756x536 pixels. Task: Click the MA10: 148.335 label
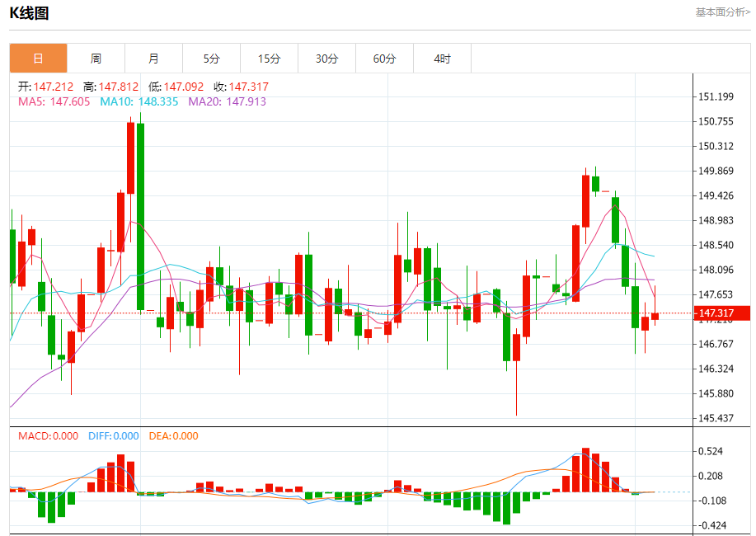point(139,101)
